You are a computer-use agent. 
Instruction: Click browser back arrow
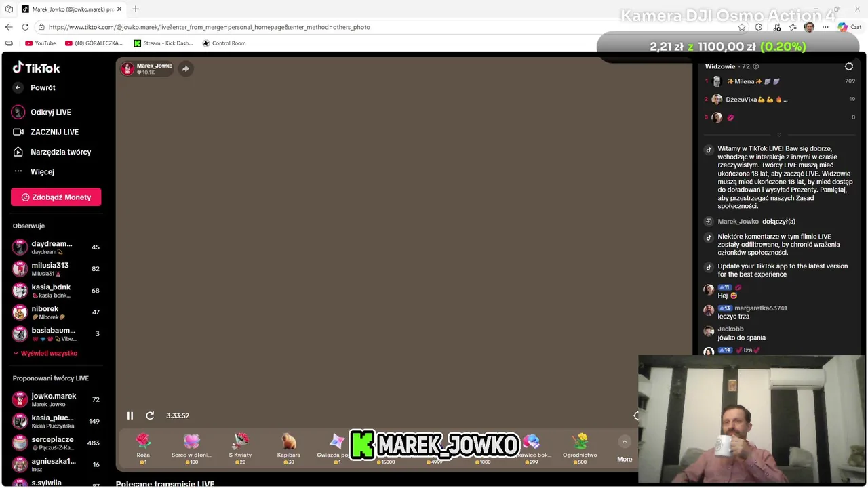pyautogui.click(x=9, y=27)
